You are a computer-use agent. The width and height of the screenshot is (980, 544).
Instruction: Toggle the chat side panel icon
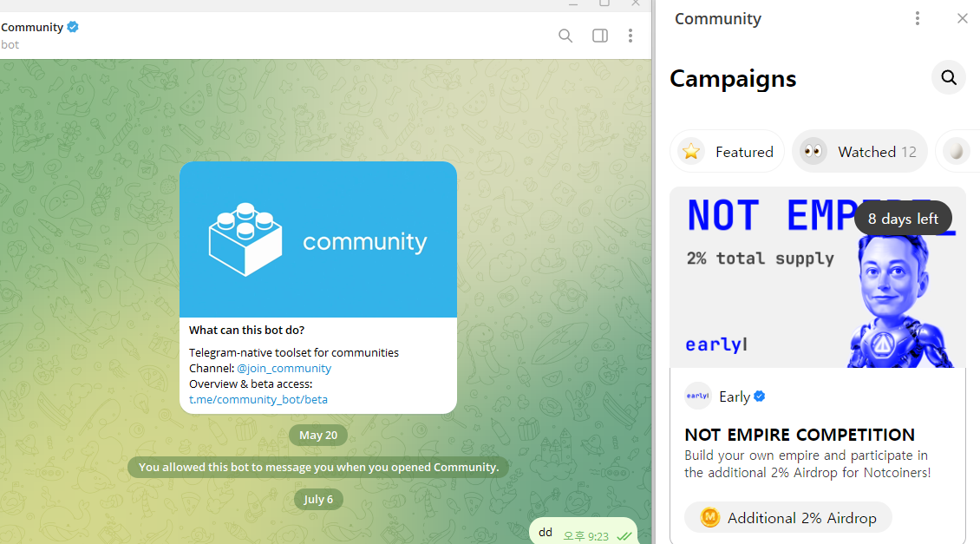click(x=600, y=36)
